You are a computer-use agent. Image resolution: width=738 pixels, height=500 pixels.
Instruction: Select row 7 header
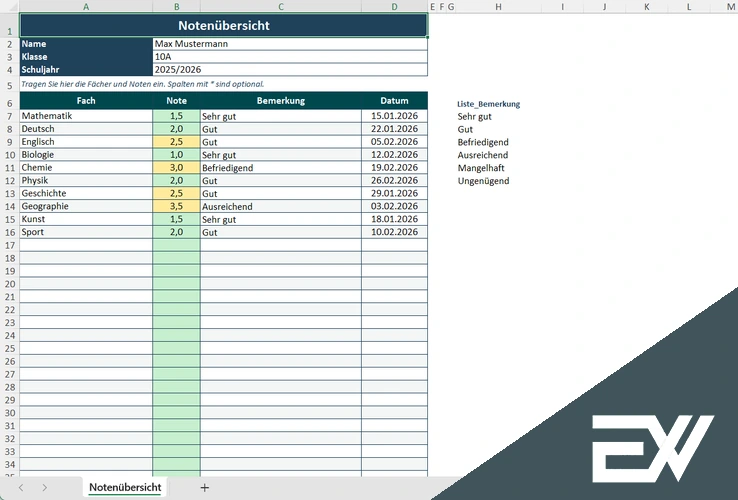click(9, 116)
